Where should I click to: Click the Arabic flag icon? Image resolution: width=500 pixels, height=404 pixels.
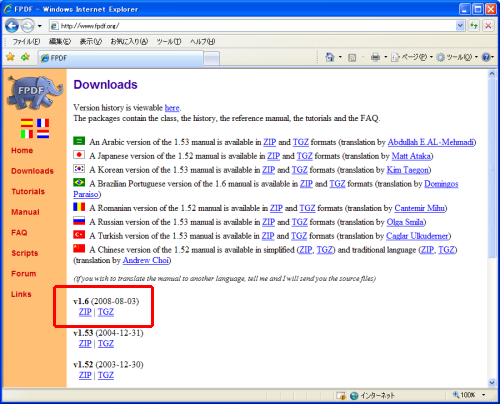tap(79, 141)
